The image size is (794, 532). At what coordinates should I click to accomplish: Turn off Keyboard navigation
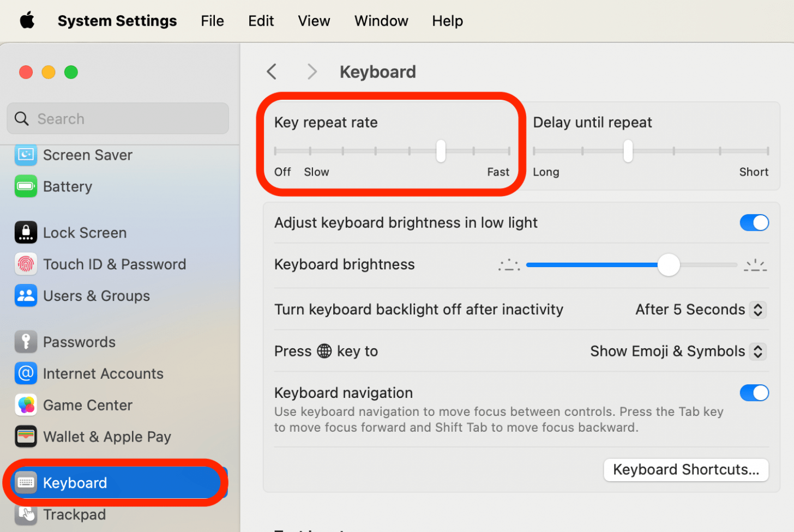tap(754, 392)
